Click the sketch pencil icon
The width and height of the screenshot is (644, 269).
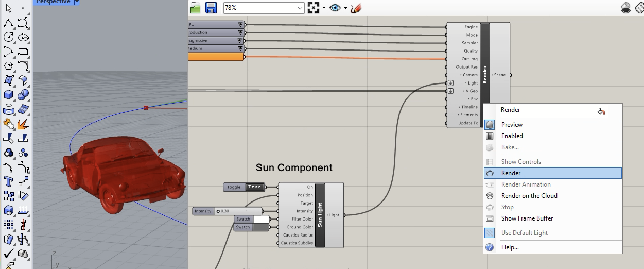coord(356,8)
